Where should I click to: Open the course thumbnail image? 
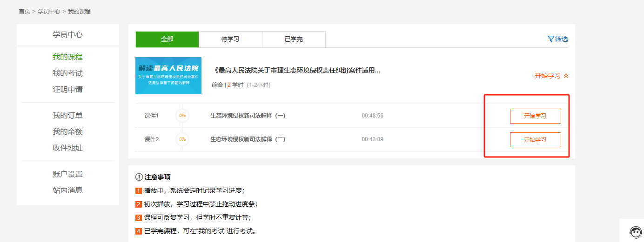168,76
